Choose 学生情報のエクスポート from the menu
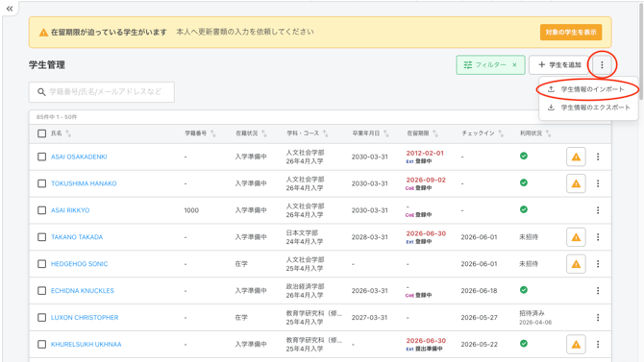 tap(588, 108)
